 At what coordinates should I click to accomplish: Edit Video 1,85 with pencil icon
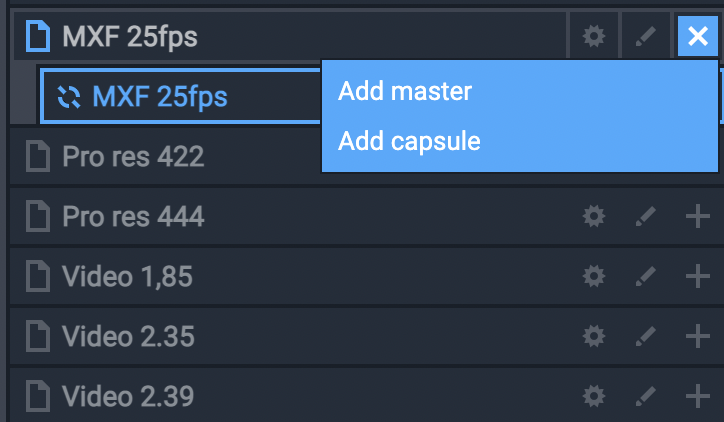(646, 276)
